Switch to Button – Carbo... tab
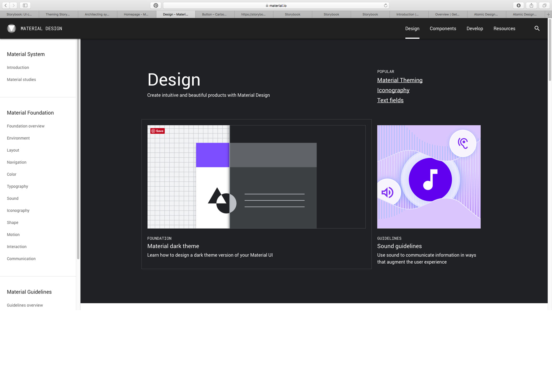This screenshot has width=552, height=392. click(214, 14)
